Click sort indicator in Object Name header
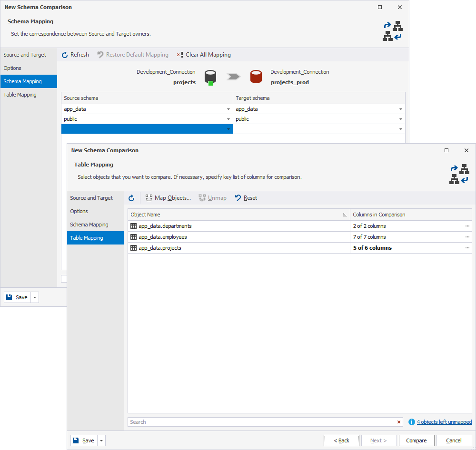Screen dimensions: 476x450 coord(345,215)
